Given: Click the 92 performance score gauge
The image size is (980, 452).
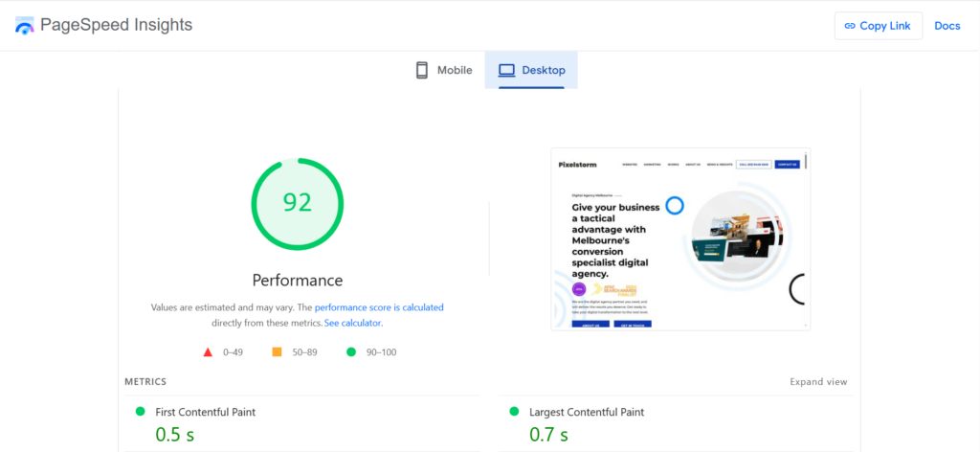Looking at the screenshot, I should (x=298, y=204).
